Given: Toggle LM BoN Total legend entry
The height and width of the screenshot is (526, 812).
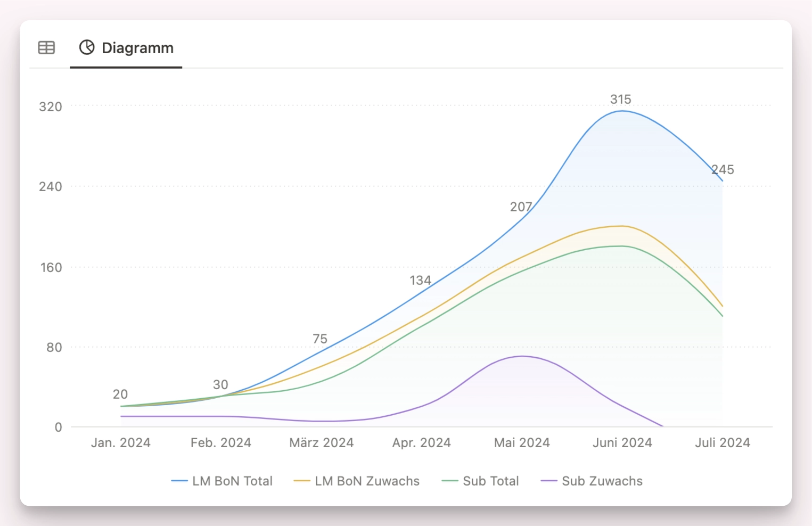Looking at the screenshot, I should tap(222, 481).
